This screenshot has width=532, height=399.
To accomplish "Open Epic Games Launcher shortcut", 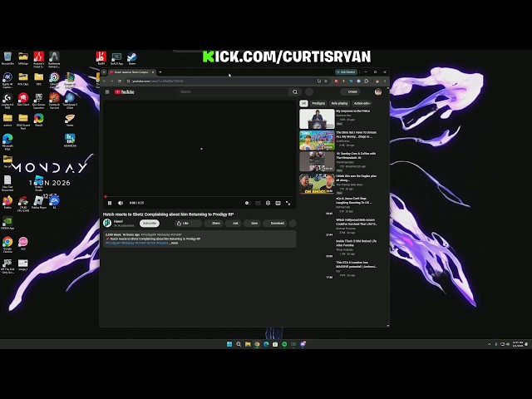I will [x=39, y=101].
